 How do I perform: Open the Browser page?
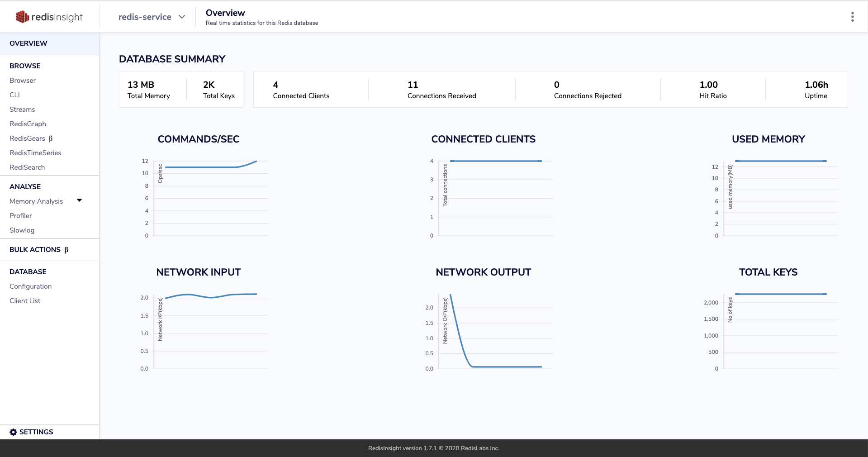(x=23, y=81)
